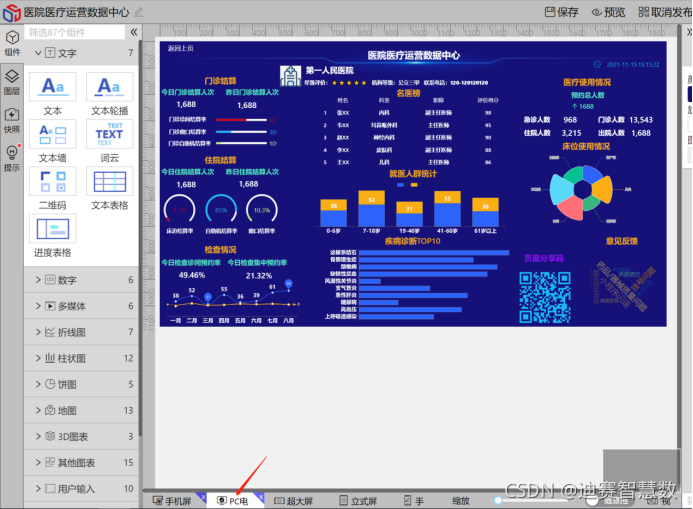This screenshot has width=693, height=509.
Task: Select the 文本轮播 text carousel component
Action: 110,94
